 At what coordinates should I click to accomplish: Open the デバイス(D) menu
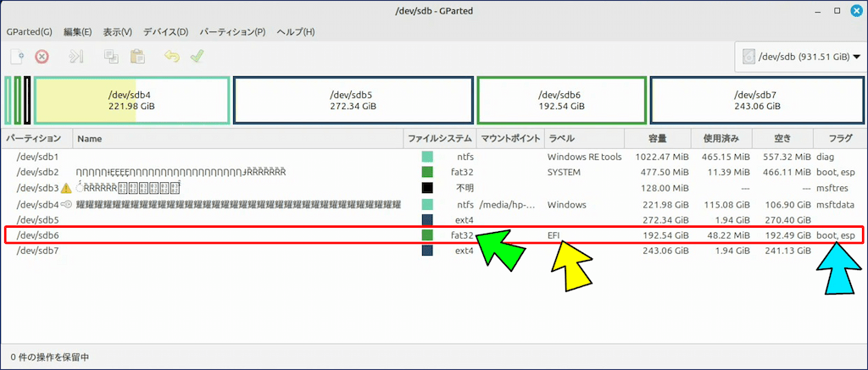165,32
